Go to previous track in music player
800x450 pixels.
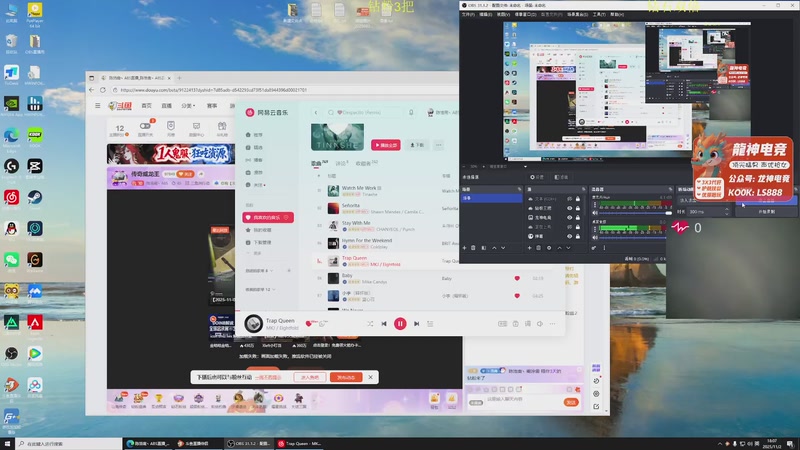coord(384,323)
